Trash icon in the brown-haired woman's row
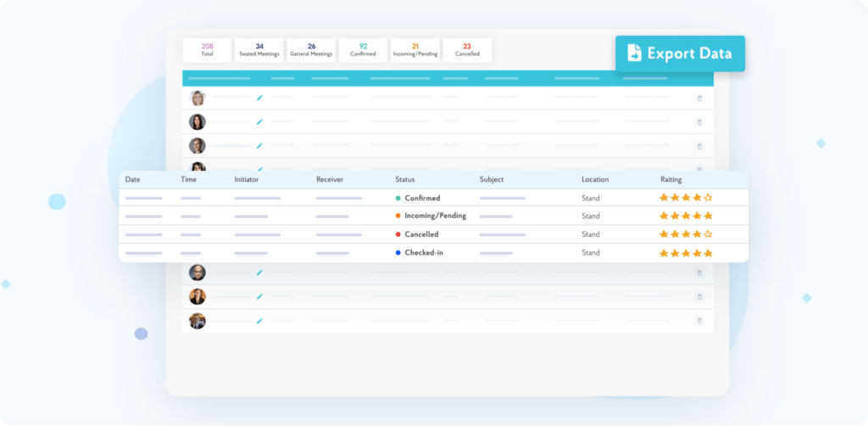 pos(699,296)
